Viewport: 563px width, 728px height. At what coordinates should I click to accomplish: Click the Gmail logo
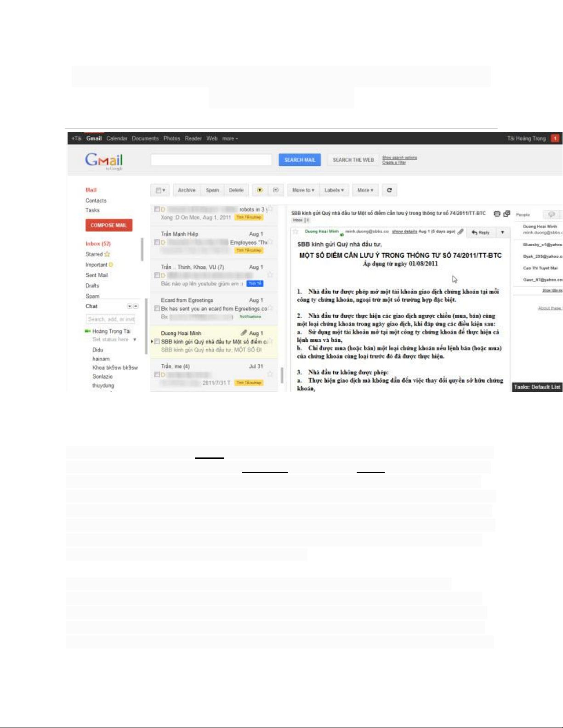(104, 161)
